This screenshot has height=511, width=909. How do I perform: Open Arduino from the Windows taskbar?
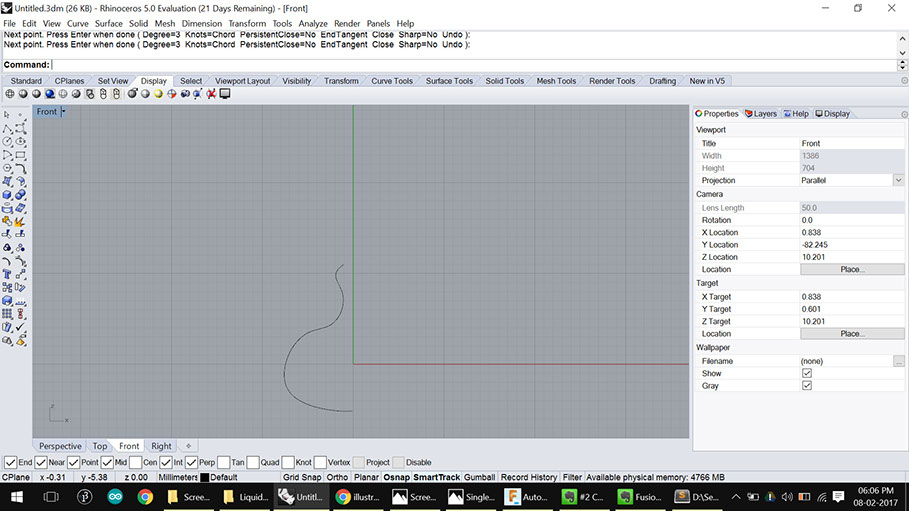coord(115,496)
